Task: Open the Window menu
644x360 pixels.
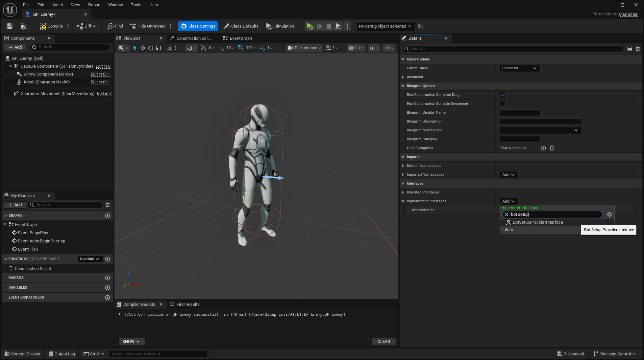Action: pos(115,5)
